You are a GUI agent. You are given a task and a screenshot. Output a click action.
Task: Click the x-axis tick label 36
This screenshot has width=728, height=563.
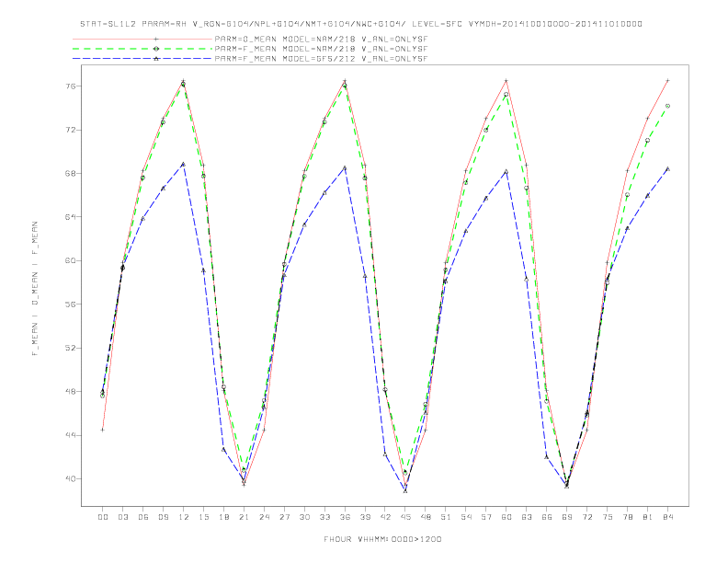[345, 517]
